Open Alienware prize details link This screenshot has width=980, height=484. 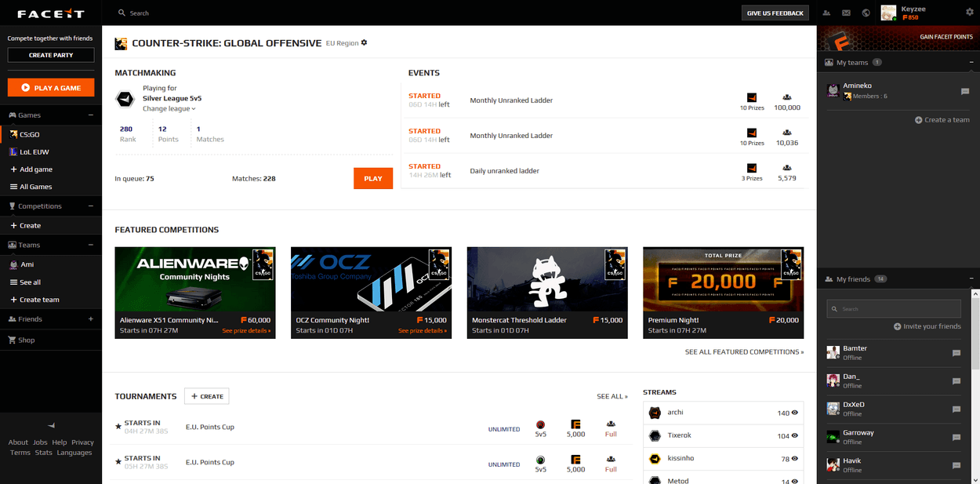click(x=246, y=331)
